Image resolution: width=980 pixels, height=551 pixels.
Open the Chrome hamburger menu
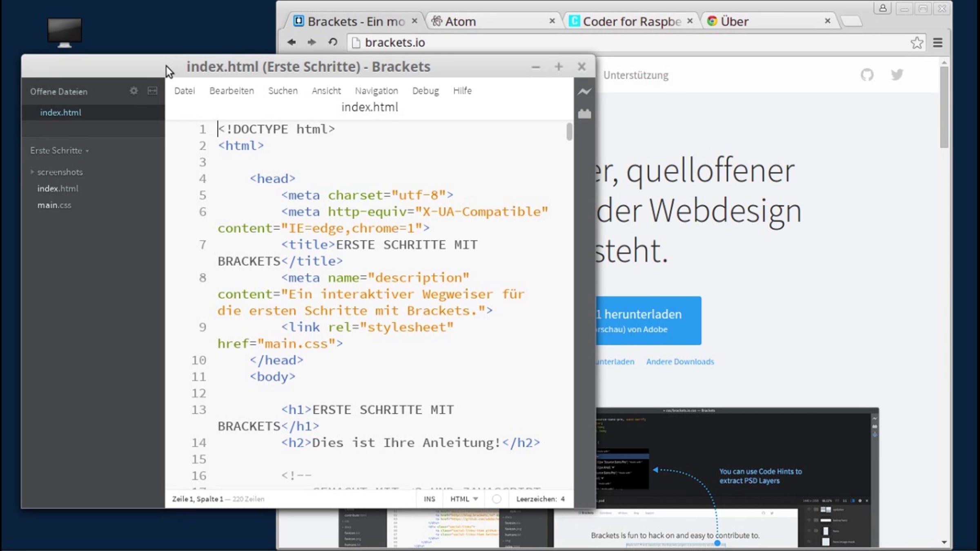[x=938, y=42]
